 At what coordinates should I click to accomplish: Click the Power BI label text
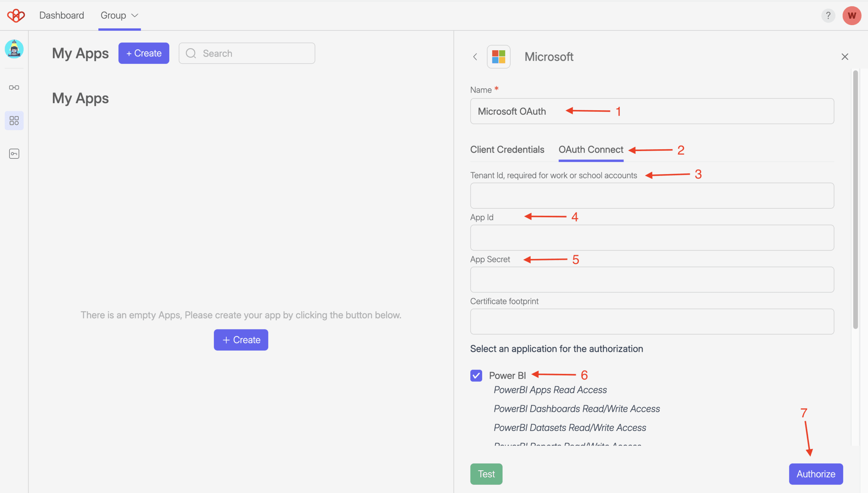pos(507,376)
